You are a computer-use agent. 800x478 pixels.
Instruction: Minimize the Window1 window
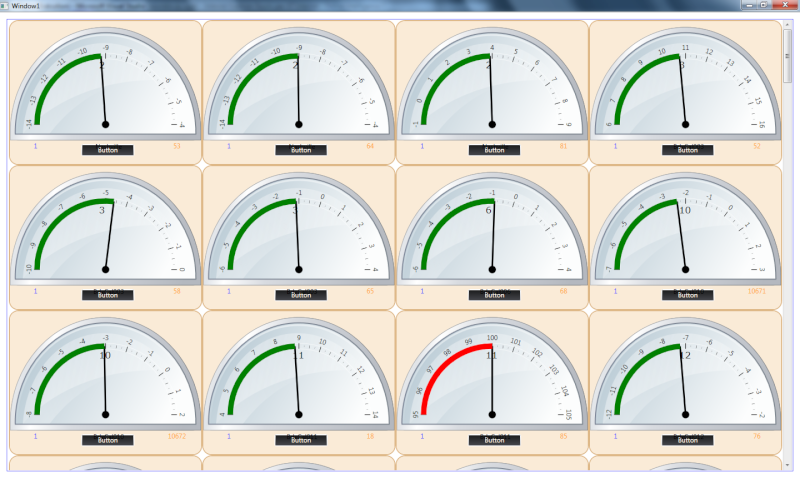click(749, 5)
